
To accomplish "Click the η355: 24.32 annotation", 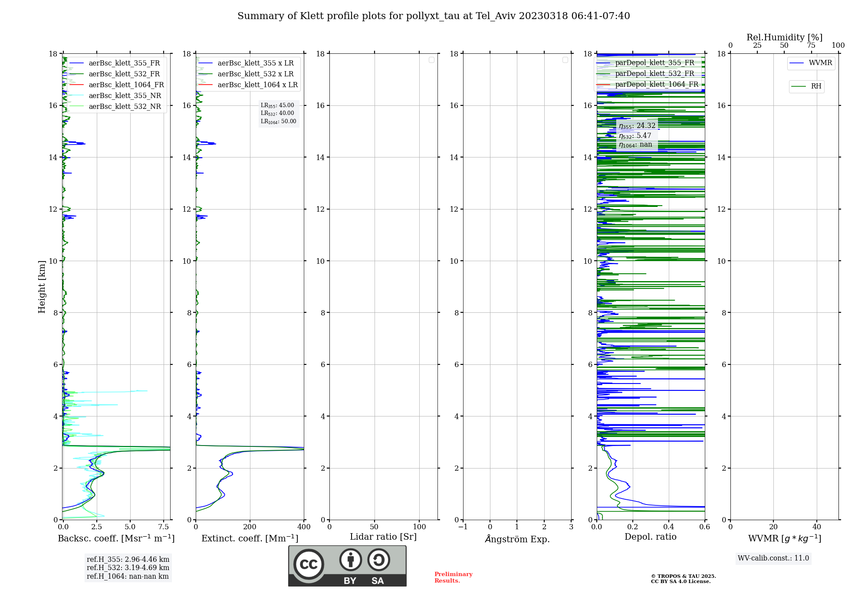I will tap(637, 126).
